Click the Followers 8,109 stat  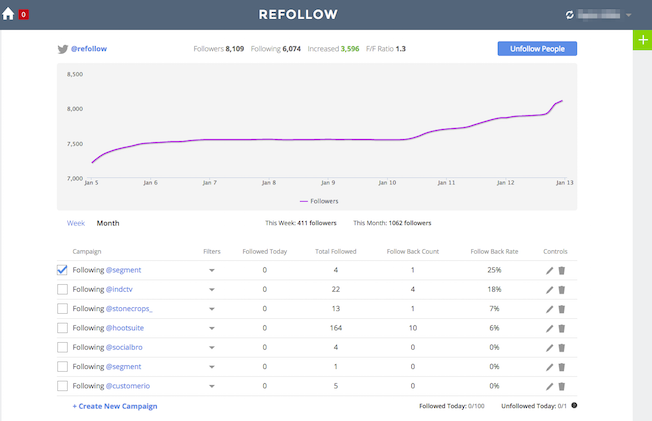[219, 49]
